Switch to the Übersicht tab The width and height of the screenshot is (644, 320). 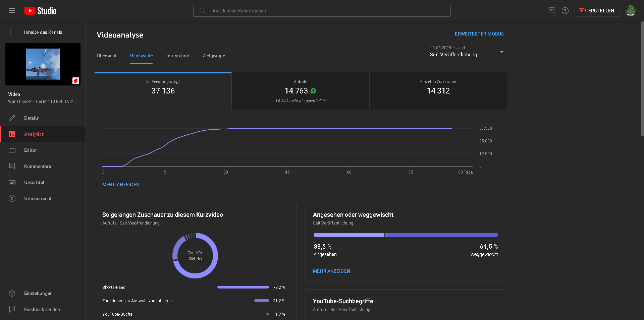107,56
